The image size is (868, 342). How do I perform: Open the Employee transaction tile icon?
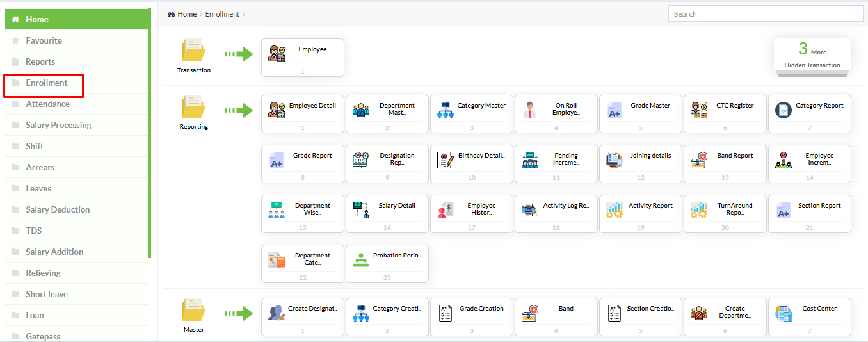coord(277,53)
